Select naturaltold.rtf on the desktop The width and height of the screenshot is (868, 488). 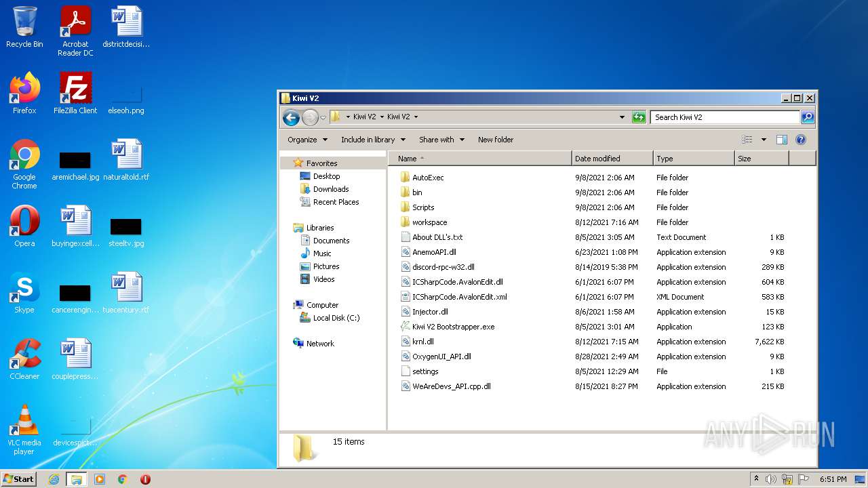126,160
